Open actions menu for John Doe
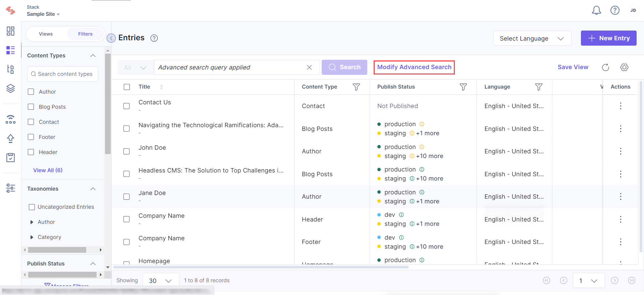Screen dimensions: 644x295 point(621,151)
